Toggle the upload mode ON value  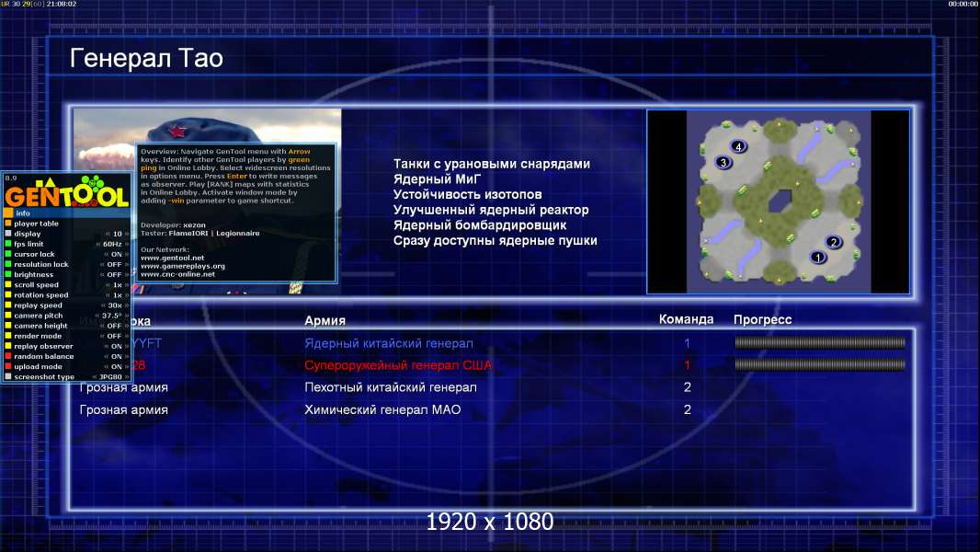click(x=116, y=367)
